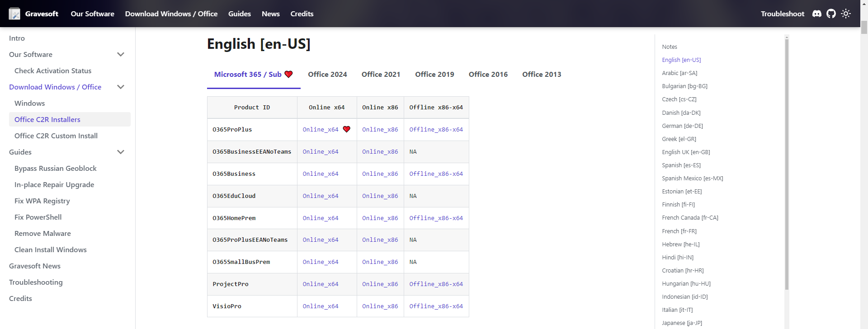The width and height of the screenshot is (868, 329).
Task: Download O365HomePrem Offline_x86-x64 installer
Action: pyautogui.click(x=436, y=218)
